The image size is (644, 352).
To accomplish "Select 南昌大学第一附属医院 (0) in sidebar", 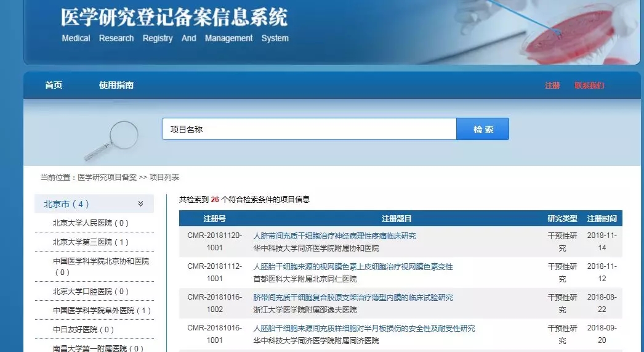I will pos(98,348).
